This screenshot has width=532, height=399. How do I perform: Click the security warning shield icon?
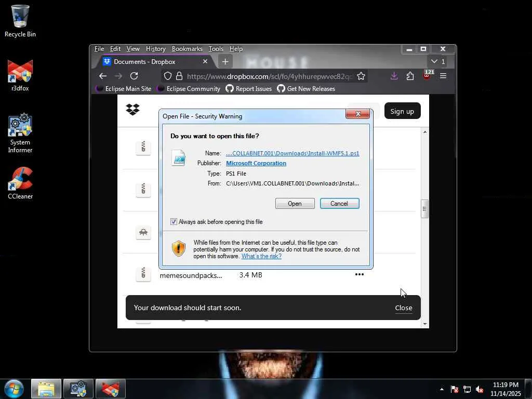(179, 248)
